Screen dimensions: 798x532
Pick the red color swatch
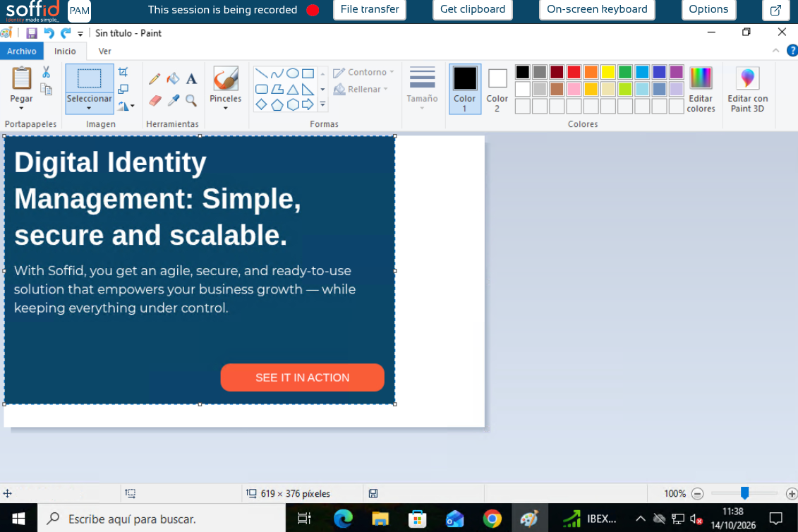click(574, 72)
